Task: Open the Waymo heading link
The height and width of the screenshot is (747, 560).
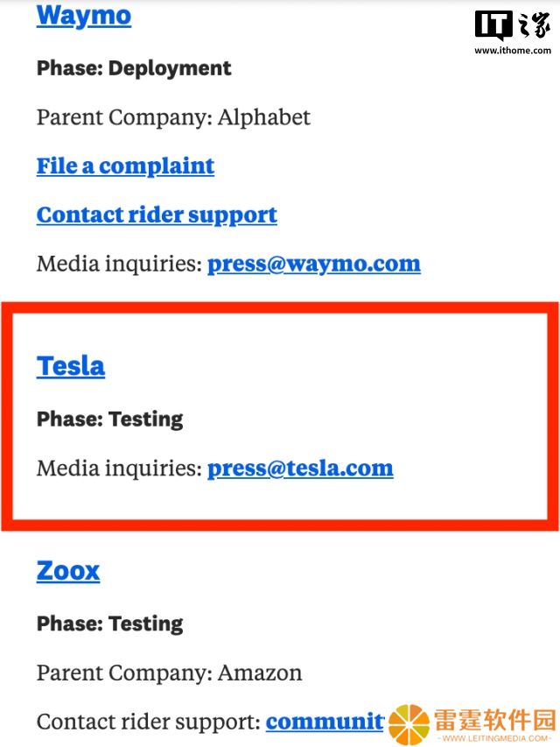Action: click(84, 16)
